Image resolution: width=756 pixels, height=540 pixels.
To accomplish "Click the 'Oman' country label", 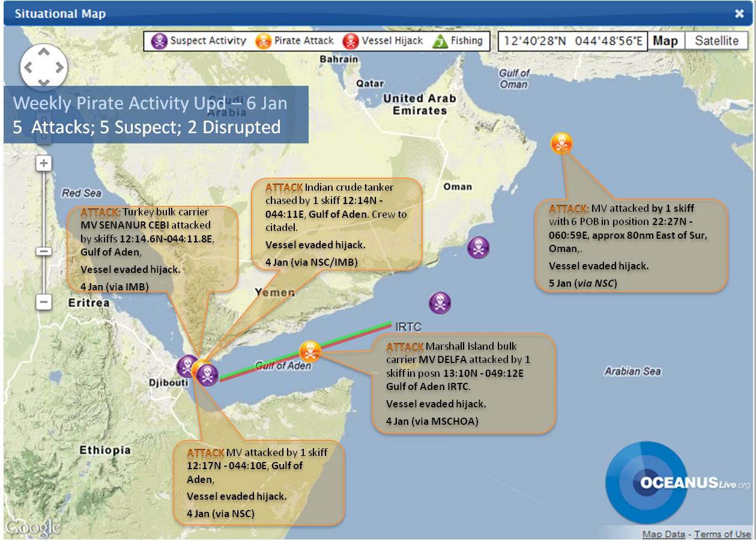I will pyautogui.click(x=458, y=187).
